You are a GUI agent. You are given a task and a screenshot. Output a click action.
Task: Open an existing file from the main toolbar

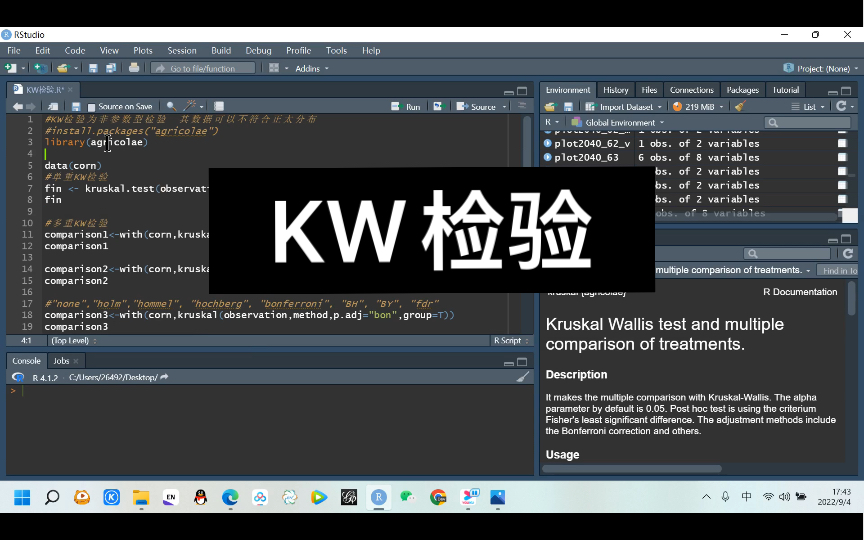(62, 68)
